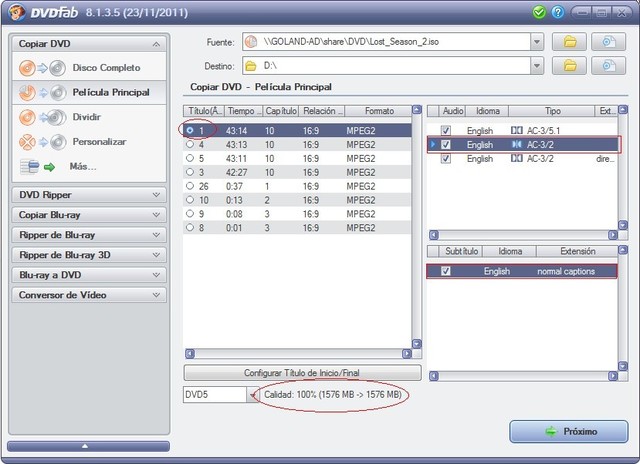Select the Disco Completo disc copy icon
Viewport: 640px width, 464px height.
pos(42,68)
